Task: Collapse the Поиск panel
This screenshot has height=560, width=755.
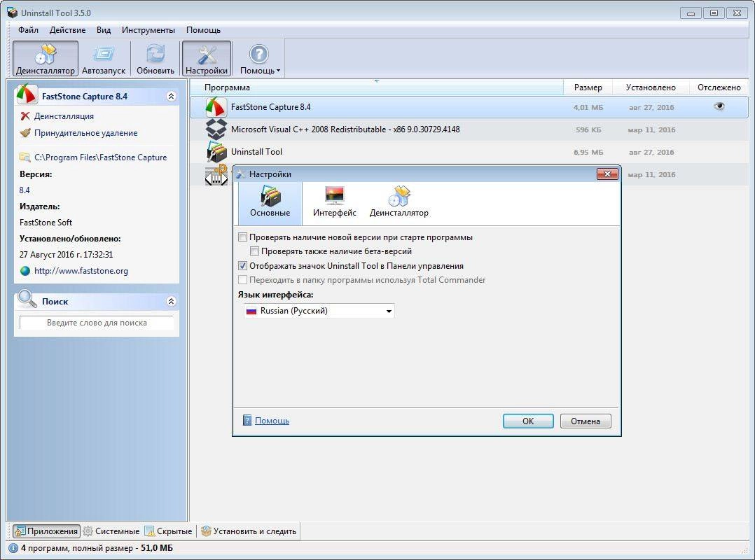Action: 171,301
